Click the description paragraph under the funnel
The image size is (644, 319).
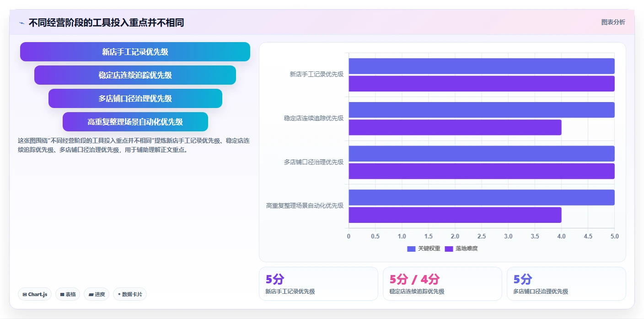tap(134, 145)
